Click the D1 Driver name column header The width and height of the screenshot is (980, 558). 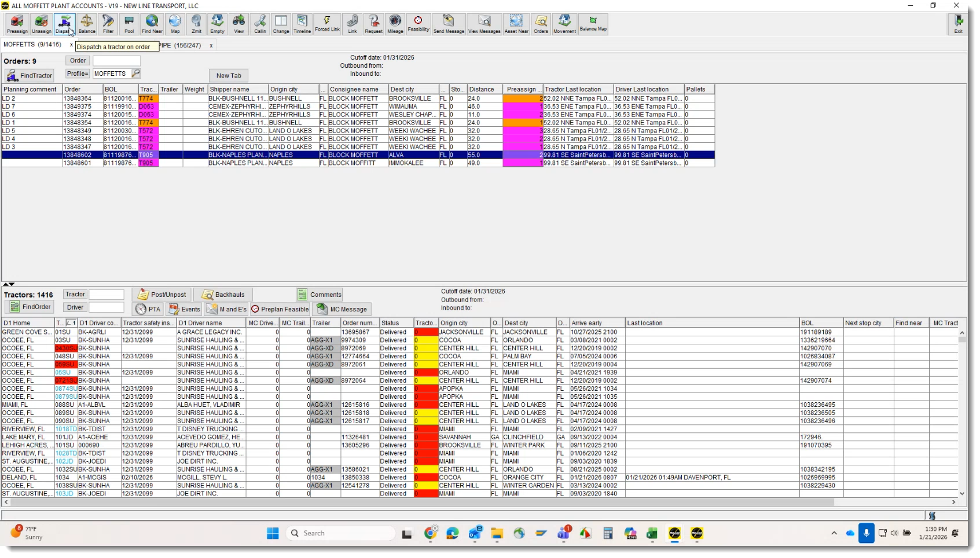point(211,323)
